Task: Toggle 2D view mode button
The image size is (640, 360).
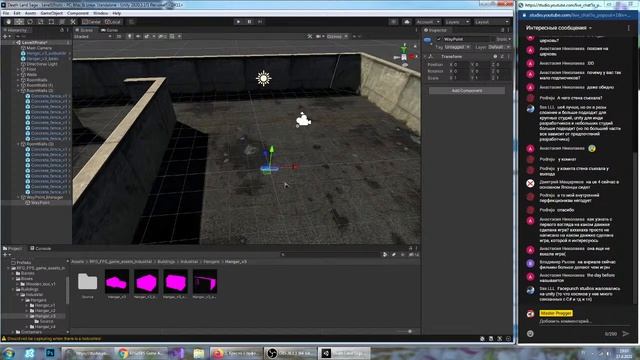Action: coord(119,36)
